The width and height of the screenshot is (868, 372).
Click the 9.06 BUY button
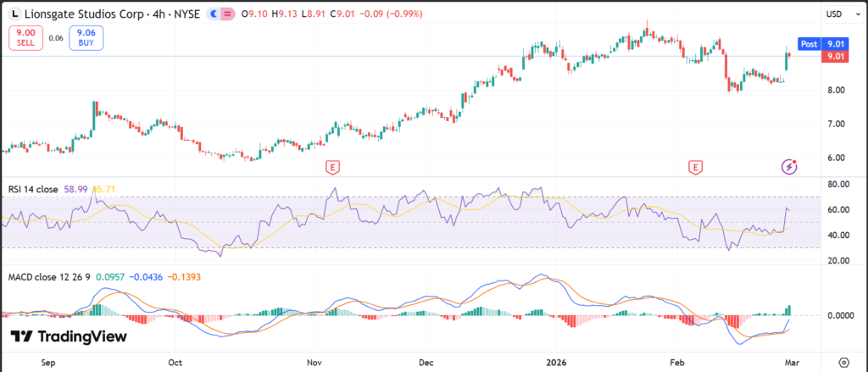[x=87, y=38]
